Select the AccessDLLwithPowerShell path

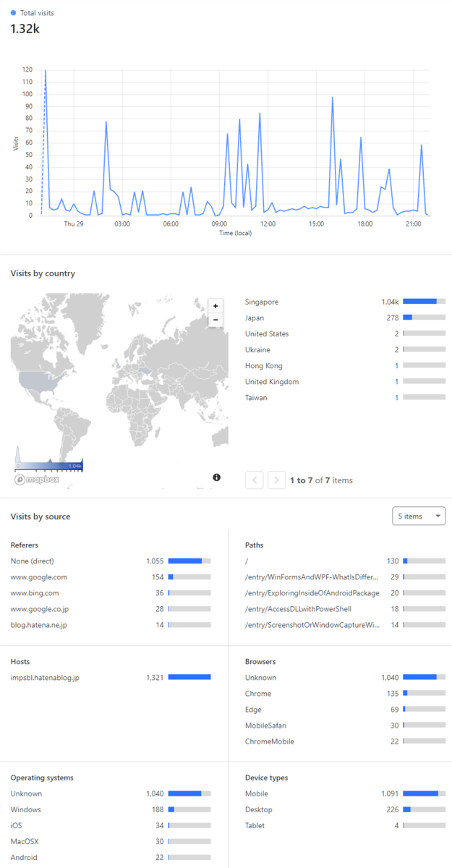tap(345, 608)
